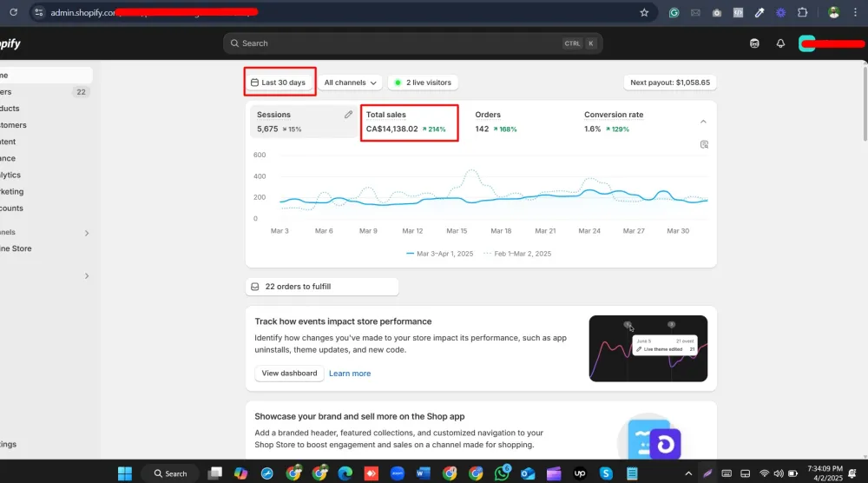
Task: Open the store account menu in the top bar
Action: [831, 43]
